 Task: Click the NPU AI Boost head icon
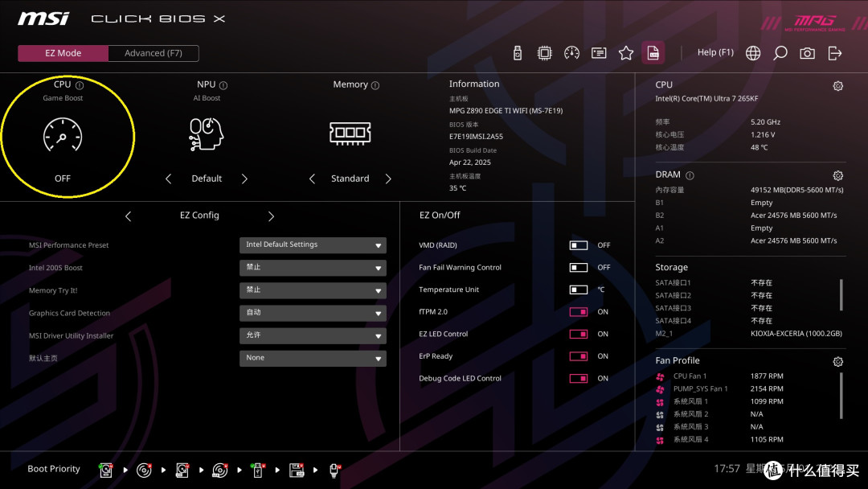(207, 134)
